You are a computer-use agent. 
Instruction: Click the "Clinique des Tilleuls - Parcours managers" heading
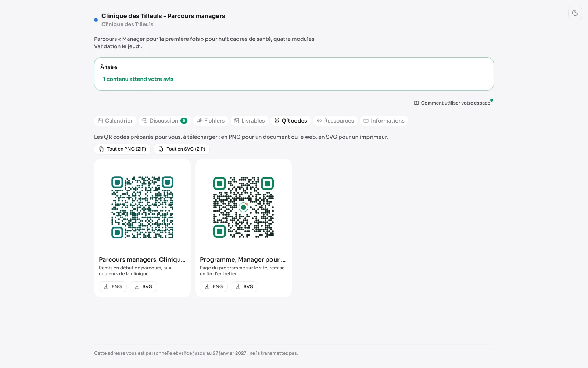click(x=163, y=16)
